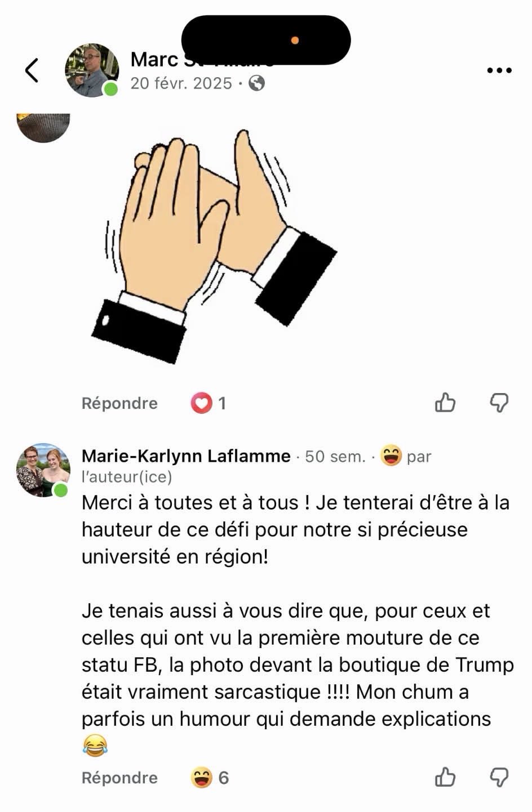Screen dimensions: 532x812
Task: View the 6 laughing reactions on Marie-Karlynn's comment
Action: (210, 778)
